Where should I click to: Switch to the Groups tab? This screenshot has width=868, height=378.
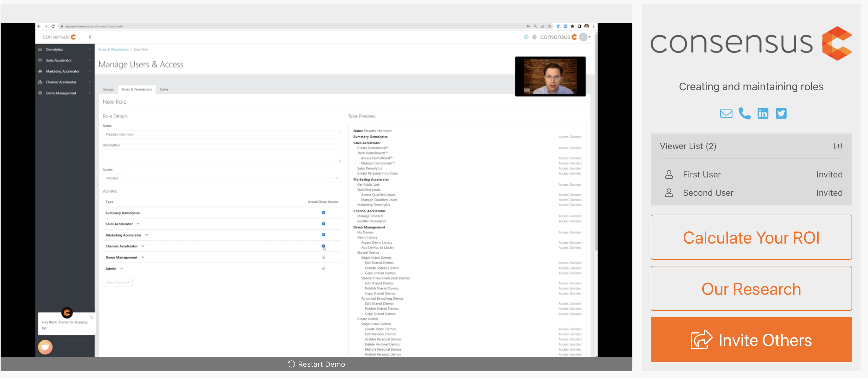(x=108, y=89)
